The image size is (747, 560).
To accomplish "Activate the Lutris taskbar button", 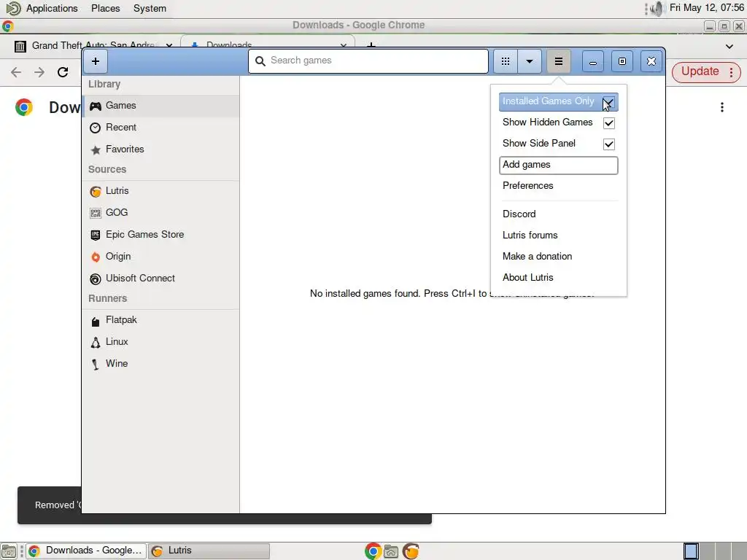I will click(x=209, y=551).
